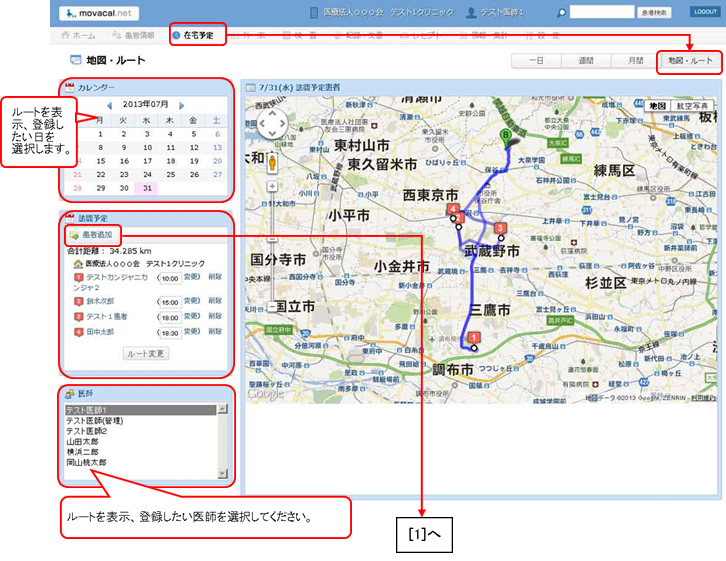726x561 pixels.
Task: Switch map to 地図 map view
Action: click(x=657, y=105)
